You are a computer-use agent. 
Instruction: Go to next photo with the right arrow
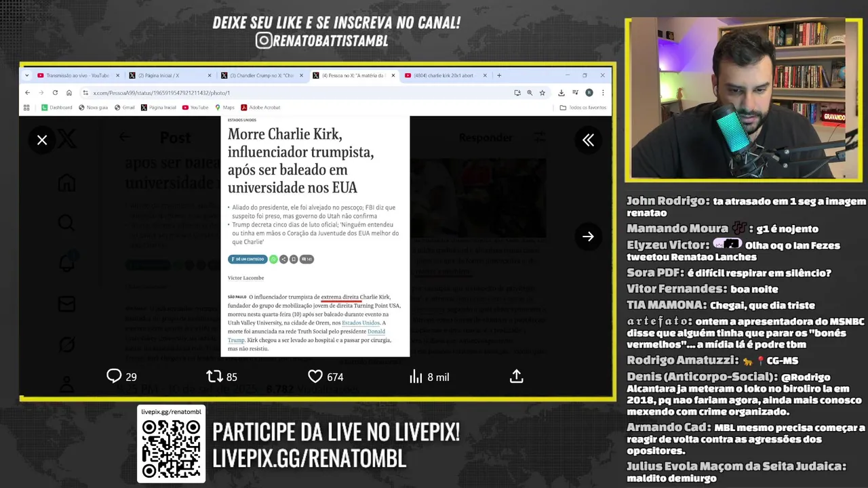click(588, 237)
